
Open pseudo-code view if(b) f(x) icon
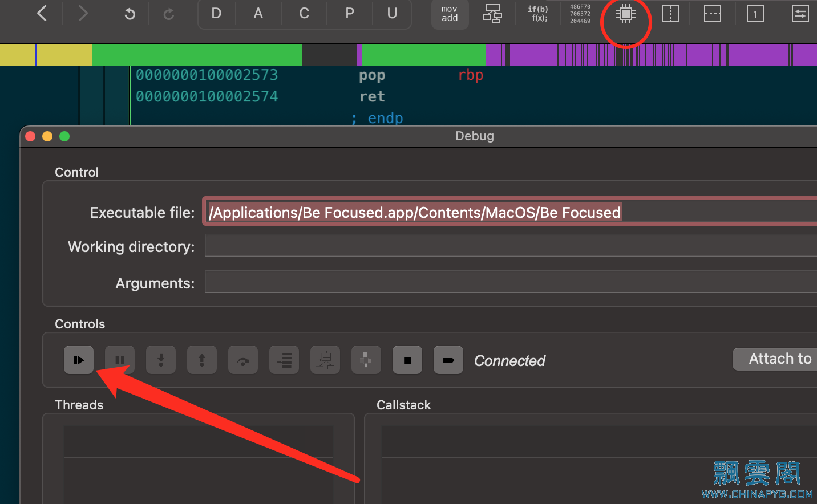(x=538, y=14)
